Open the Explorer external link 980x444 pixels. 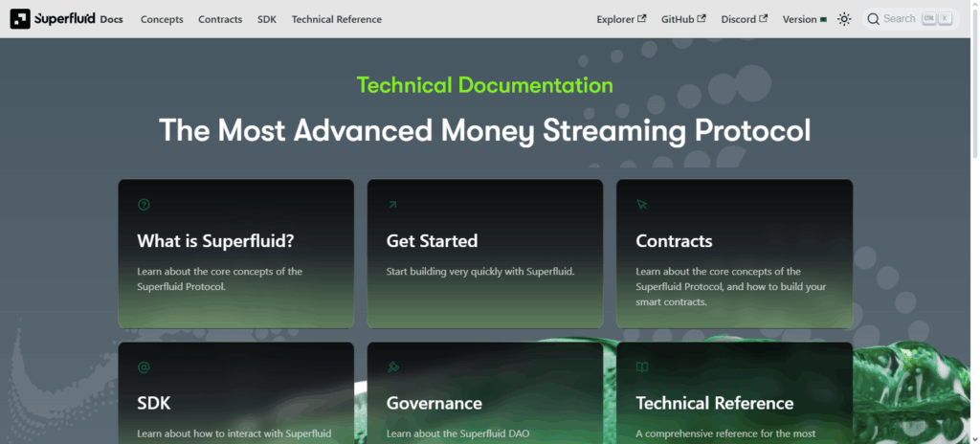tap(621, 19)
